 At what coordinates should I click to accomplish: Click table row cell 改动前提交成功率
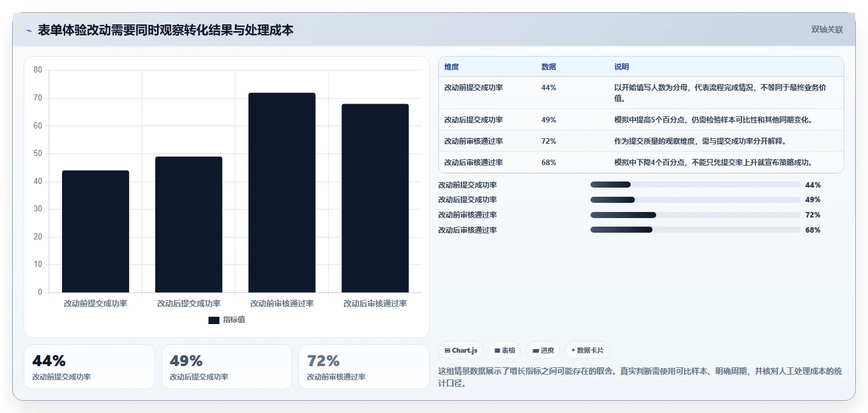click(474, 88)
